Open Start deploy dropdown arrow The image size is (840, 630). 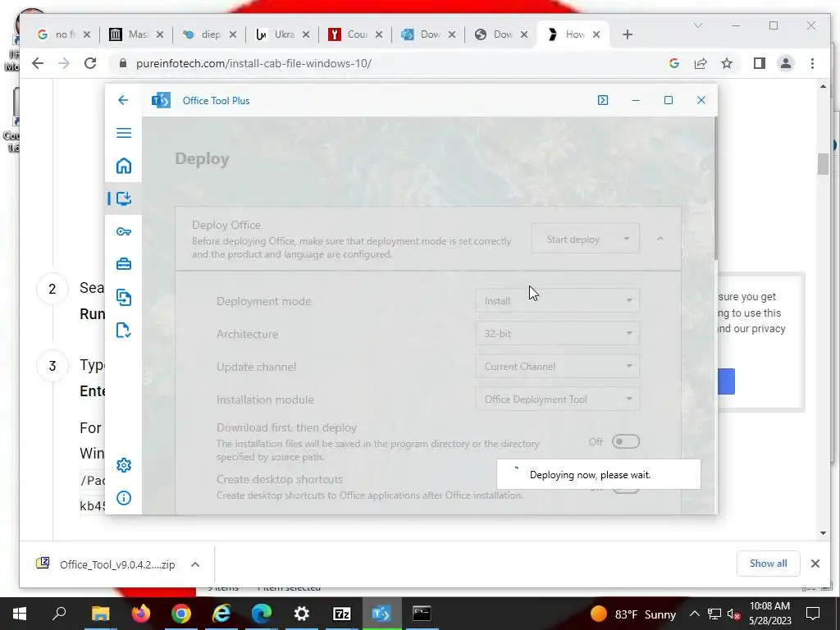point(626,239)
